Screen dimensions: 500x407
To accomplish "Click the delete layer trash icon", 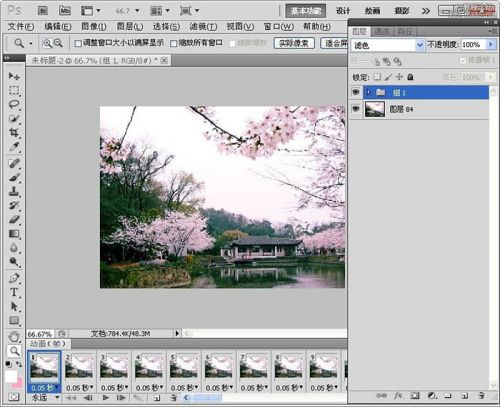I will coord(481,396).
